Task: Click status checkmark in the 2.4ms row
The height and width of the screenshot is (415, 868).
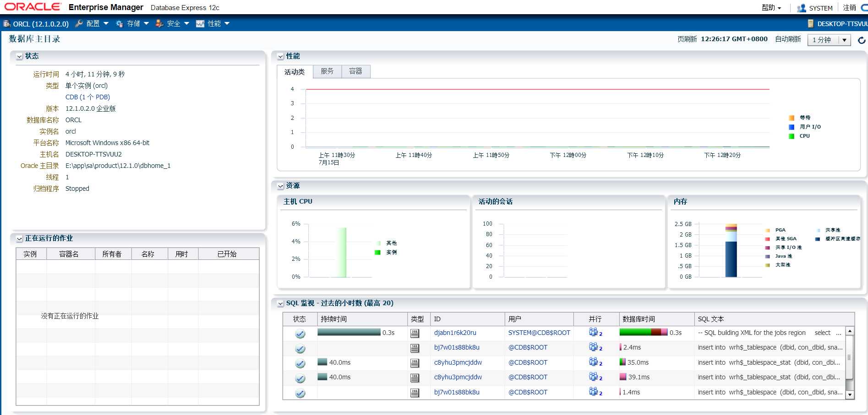Action: pyautogui.click(x=300, y=349)
